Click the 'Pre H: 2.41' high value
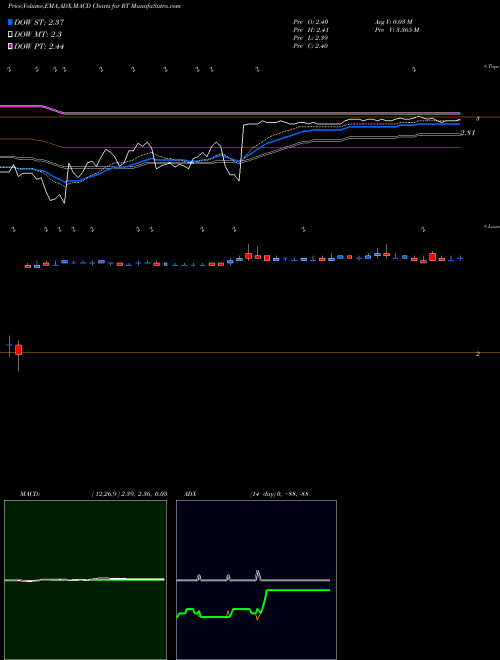Viewport: 500px width, 660px height. (311, 30)
